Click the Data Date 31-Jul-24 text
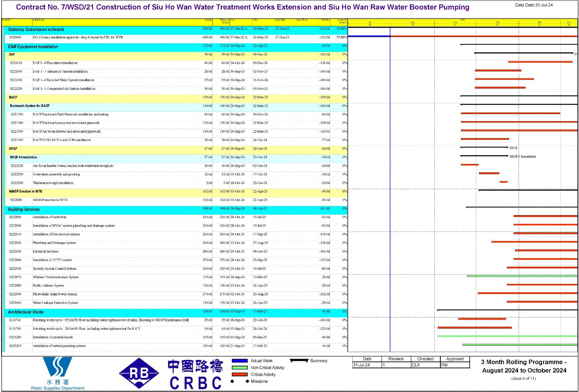This screenshot has height=392, width=579. [x=534, y=5]
